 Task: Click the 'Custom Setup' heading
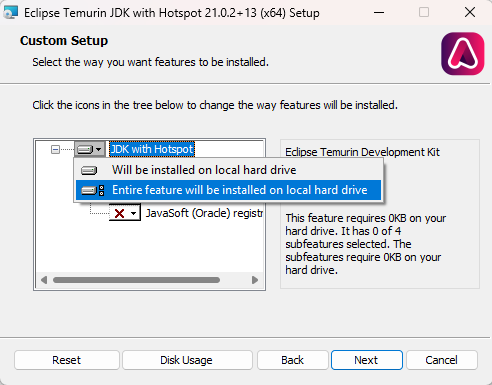pyautogui.click(x=64, y=41)
